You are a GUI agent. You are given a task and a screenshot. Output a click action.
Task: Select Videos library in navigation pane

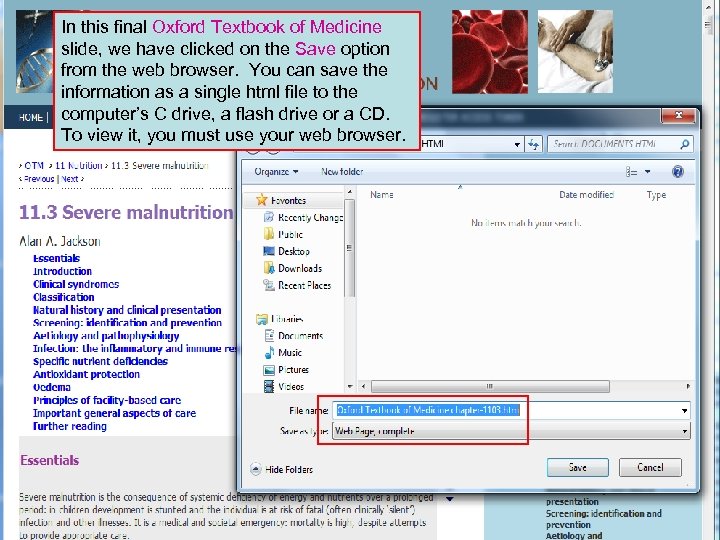pos(284,387)
